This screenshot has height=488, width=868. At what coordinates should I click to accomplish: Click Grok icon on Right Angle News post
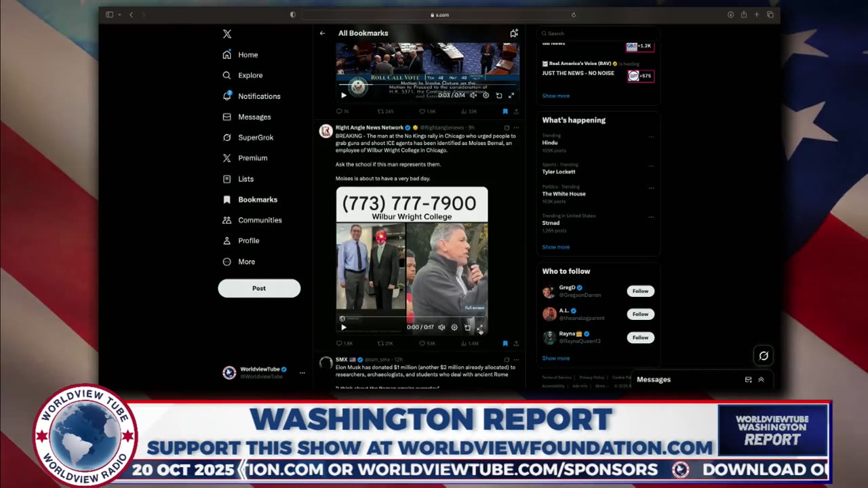tap(507, 127)
